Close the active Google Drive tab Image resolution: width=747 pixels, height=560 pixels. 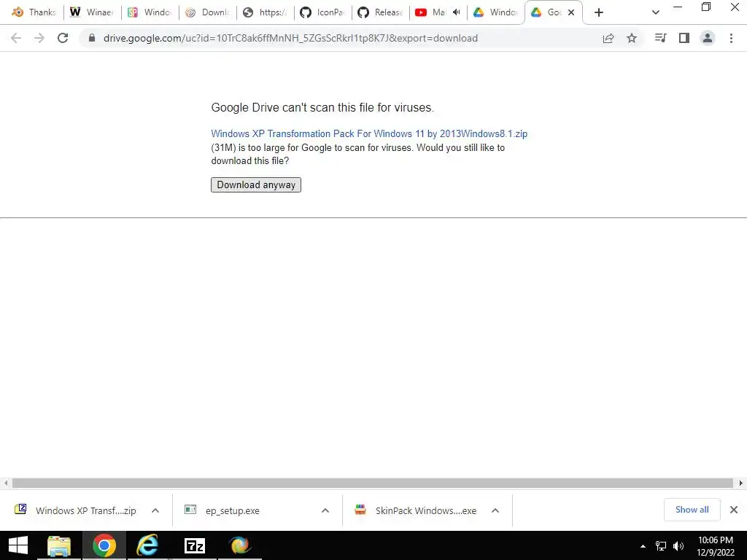pyautogui.click(x=571, y=12)
